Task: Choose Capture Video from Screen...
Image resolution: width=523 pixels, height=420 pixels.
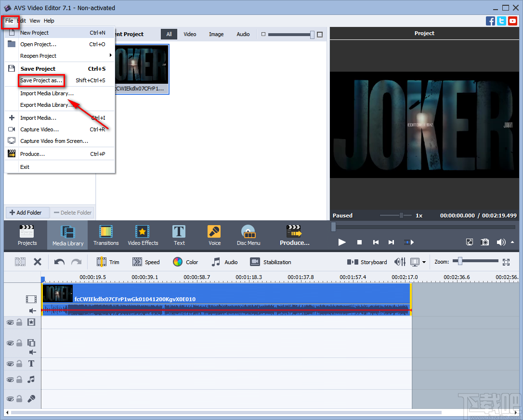Action: 60,141
